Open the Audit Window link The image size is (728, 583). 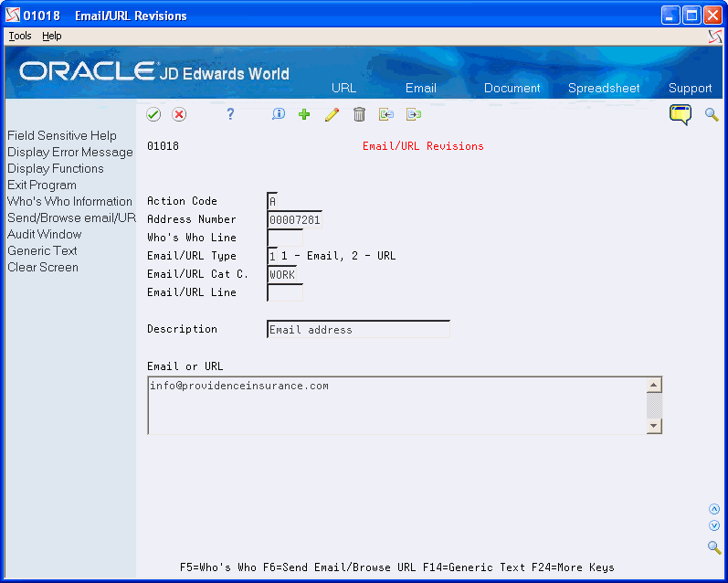[44, 234]
